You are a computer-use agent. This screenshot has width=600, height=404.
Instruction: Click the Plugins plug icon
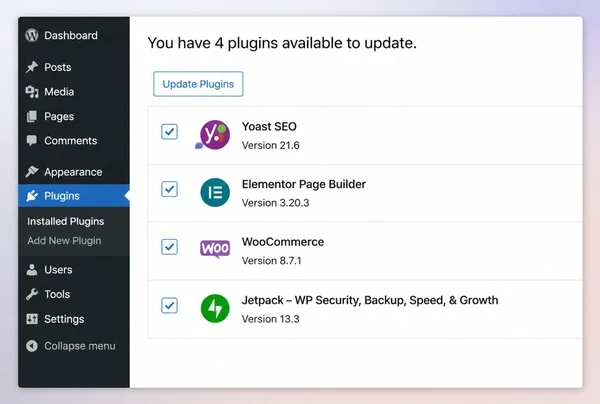(x=32, y=196)
